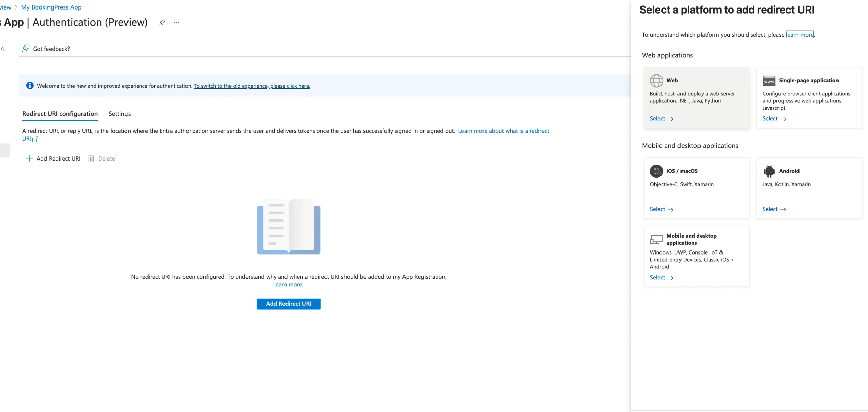Click the iOS / macOS round icon
This screenshot has width=868, height=412.
[x=656, y=171]
